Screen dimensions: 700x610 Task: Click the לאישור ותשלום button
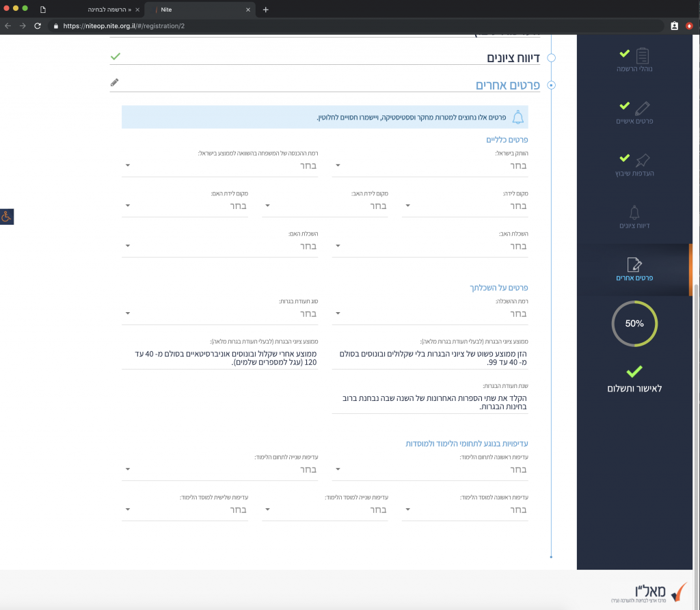pyautogui.click(x=634, y=388)
